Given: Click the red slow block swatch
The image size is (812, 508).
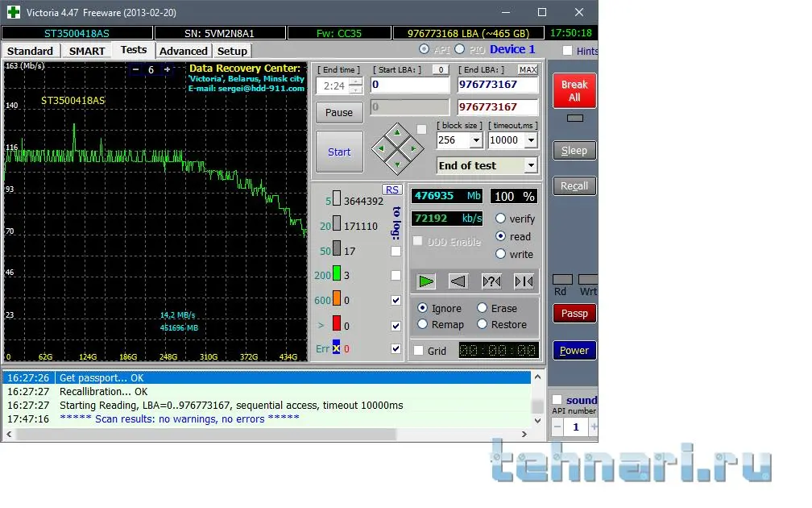Looking at the screenshot, I should (x=337, y=323).
